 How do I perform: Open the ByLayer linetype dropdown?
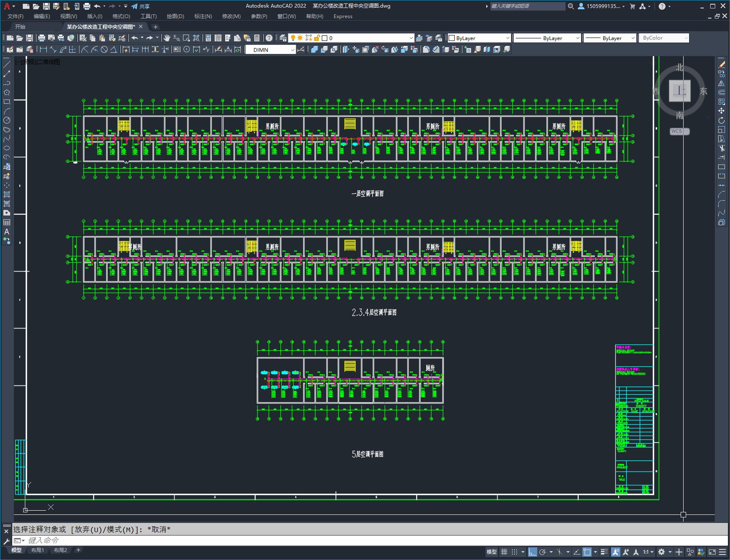point(547,38)
